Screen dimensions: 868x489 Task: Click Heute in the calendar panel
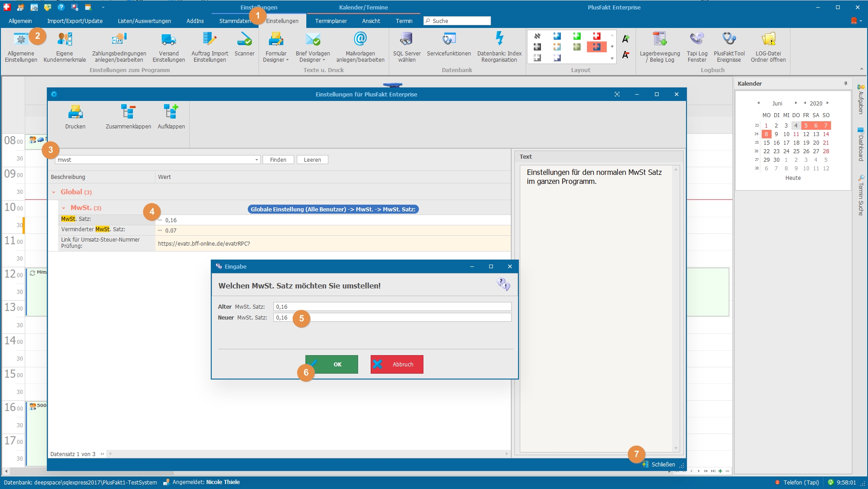click(793, 178)
